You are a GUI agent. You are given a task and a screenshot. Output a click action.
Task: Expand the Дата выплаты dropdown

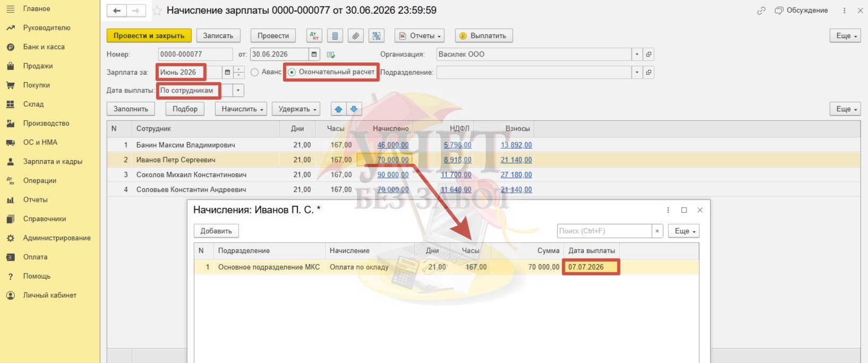point(238,90)
